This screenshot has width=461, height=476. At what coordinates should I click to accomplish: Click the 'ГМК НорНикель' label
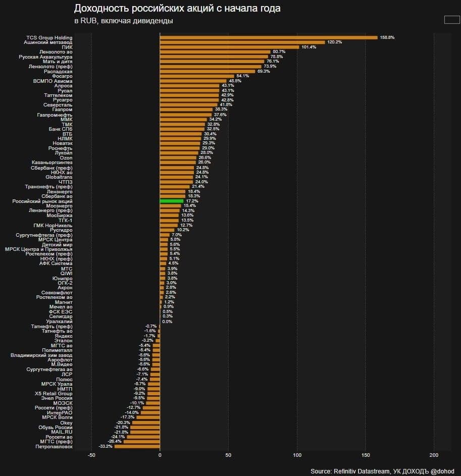pos(53,226)
